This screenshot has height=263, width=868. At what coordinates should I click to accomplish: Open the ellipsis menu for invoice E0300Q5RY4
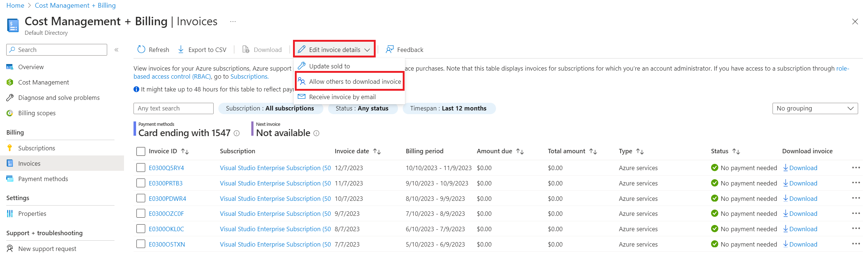point(856,168)
